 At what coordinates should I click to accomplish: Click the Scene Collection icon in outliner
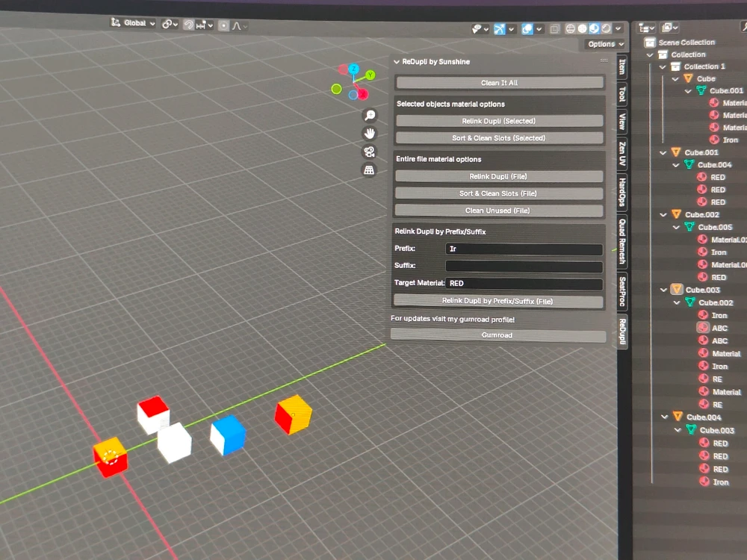[x=649, y=43]
